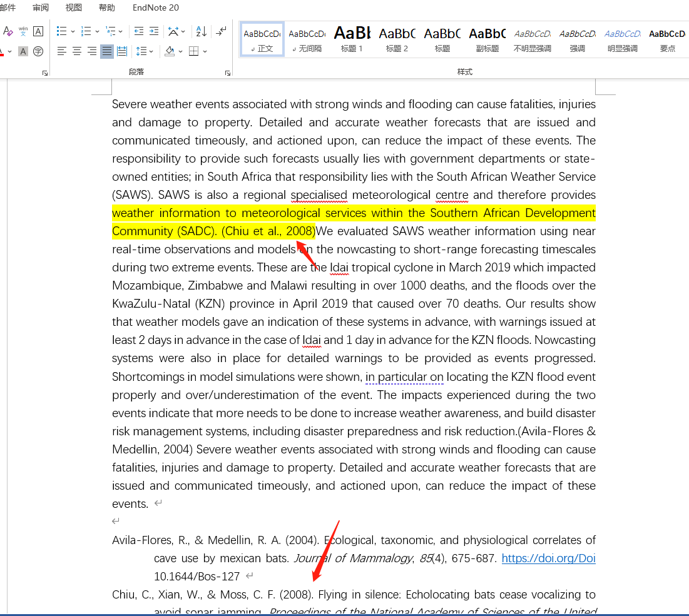Click the highlighted text 'weather information to meteorological'

coord(216,213)
